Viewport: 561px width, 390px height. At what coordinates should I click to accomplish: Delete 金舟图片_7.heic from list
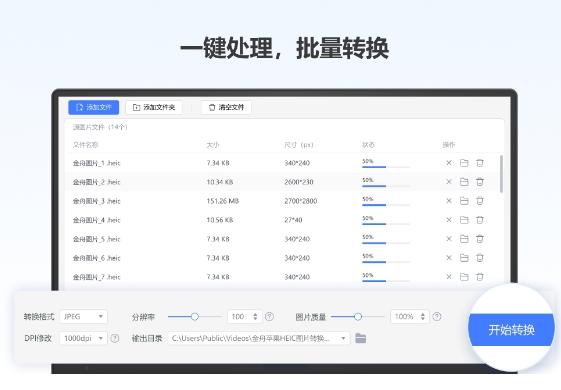pos(480,277)
